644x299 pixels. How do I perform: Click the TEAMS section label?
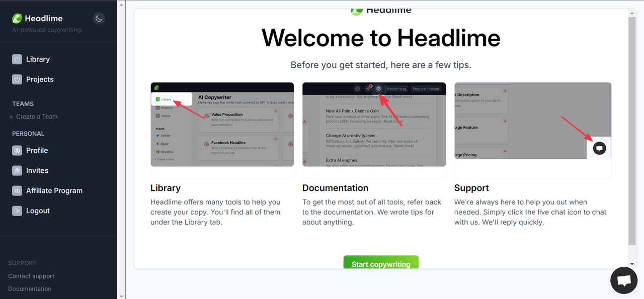coord(23,104)
